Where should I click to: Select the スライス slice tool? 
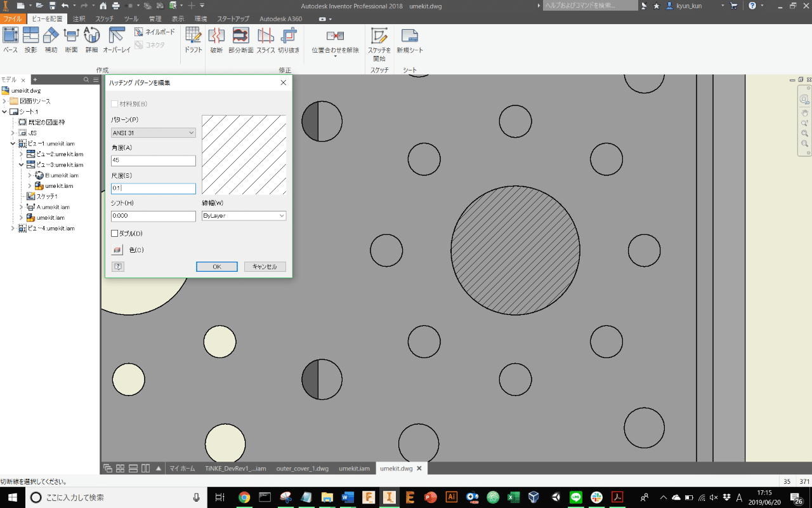pyautogui.click(x=266, y=39)
